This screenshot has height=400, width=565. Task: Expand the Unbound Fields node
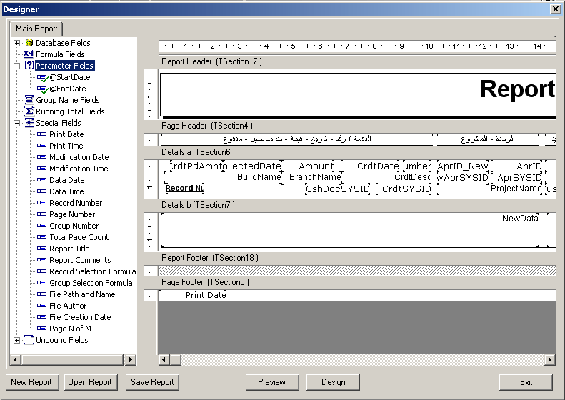point(17,340)
